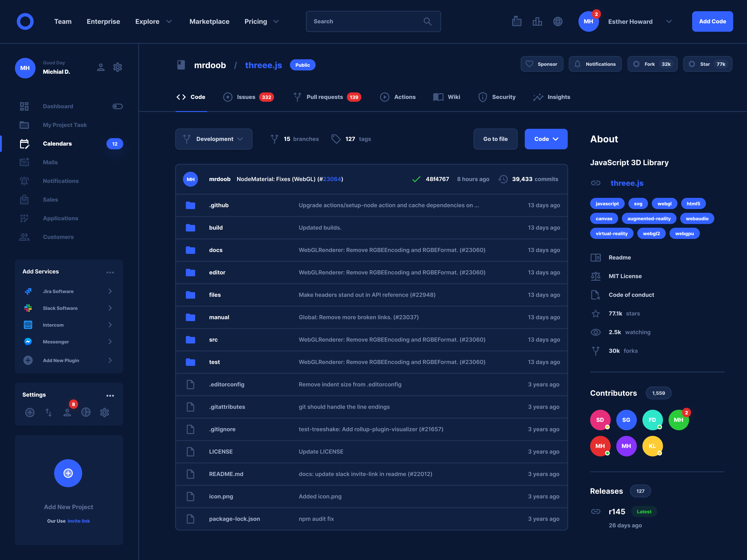Switch to the Insights tab
Screen dimensions: 747x560
click(551, 97)
